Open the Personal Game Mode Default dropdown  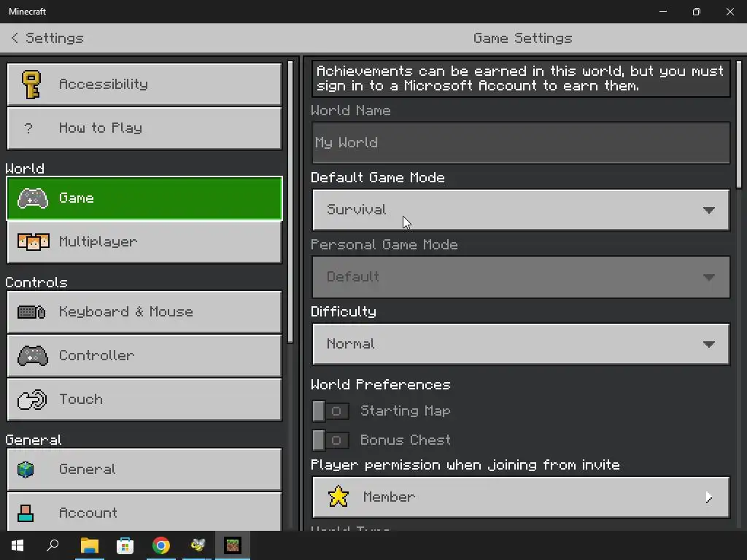[x=521, y=277]
